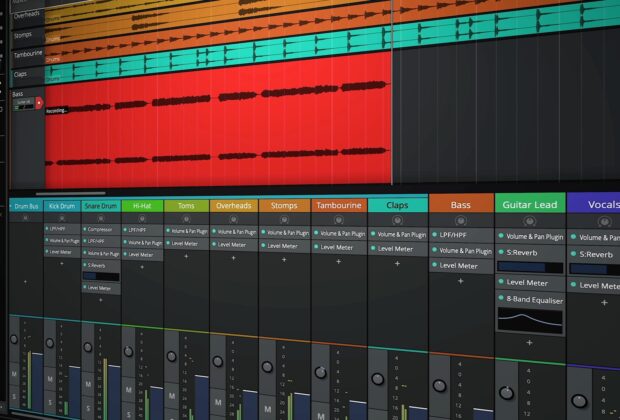Click the S:Reverb level slider on Snare Drum
This screenshot has width=620, height=420.
click(101, 276)
